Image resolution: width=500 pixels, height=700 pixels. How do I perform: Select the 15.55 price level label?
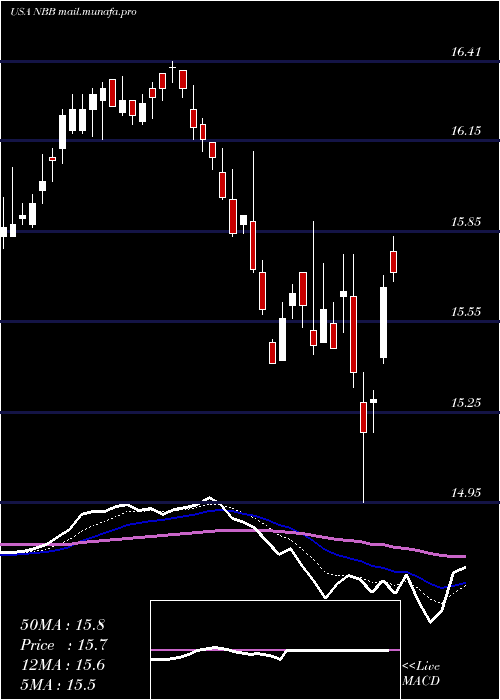466,312
